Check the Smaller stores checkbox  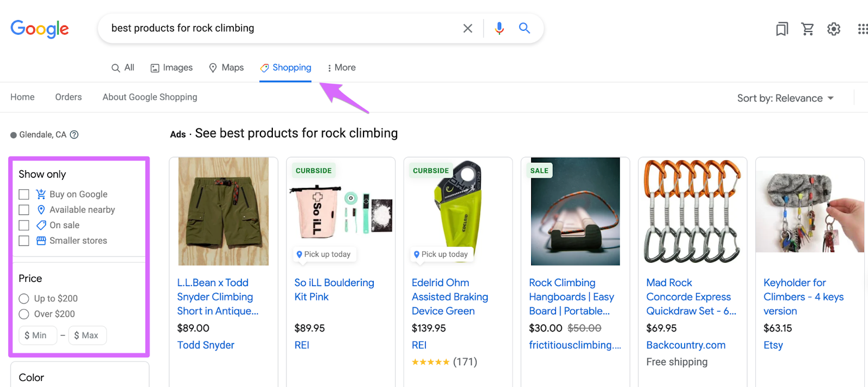point(24,241)
